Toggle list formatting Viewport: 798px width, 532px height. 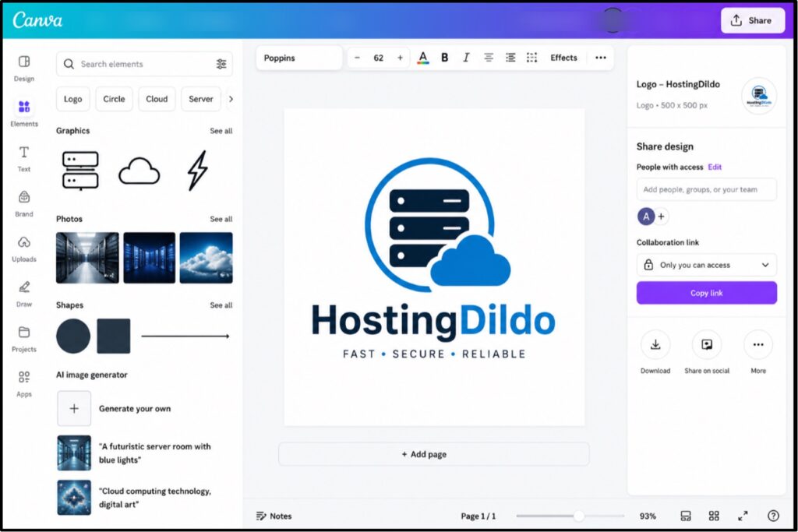[510, 58]
